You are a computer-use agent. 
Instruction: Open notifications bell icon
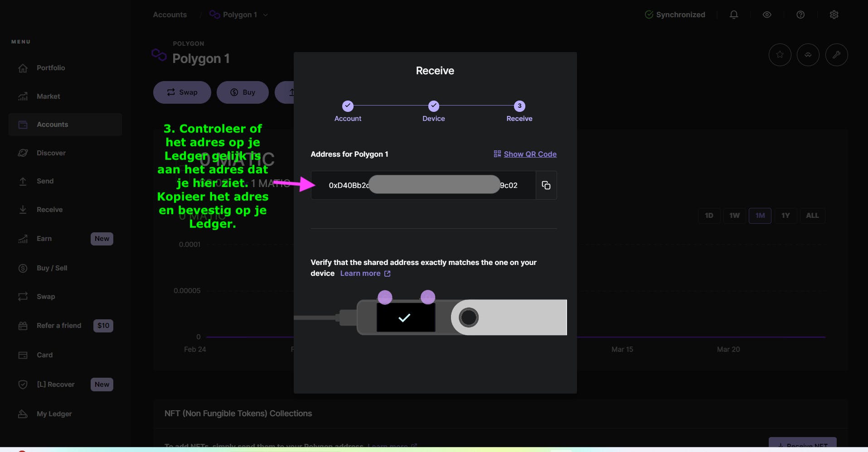[734, 15]
